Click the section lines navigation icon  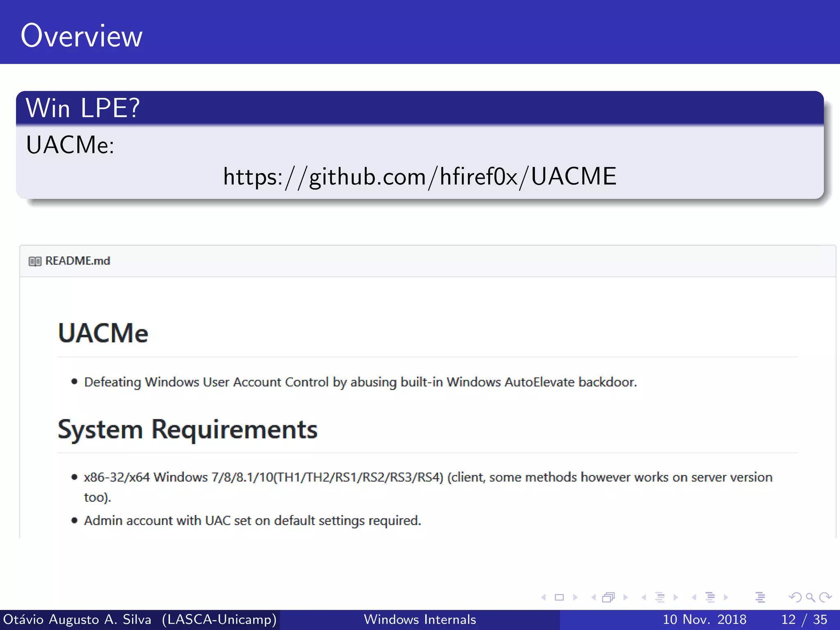click(710, 597)
